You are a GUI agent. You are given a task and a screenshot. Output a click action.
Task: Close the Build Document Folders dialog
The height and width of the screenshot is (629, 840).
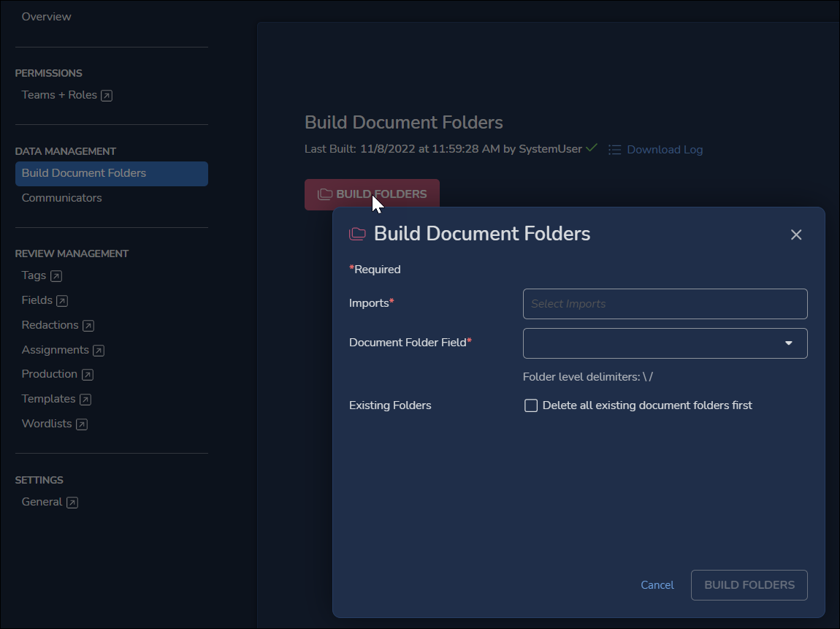(x=796, y=235)
